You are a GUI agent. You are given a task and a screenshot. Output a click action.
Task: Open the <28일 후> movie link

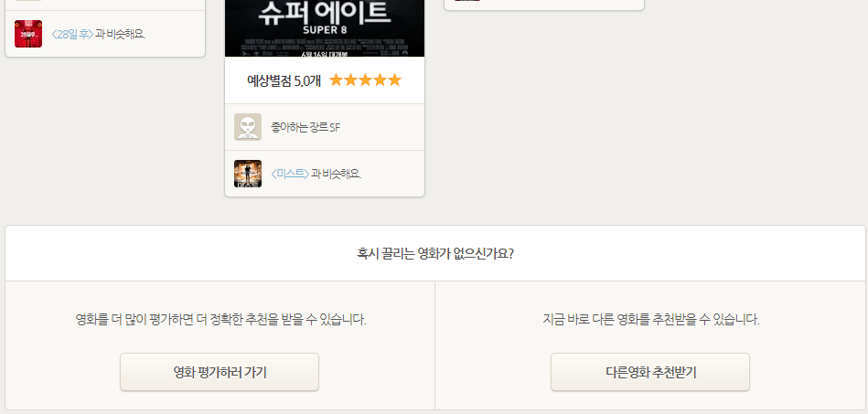click(x=72, y=35)
